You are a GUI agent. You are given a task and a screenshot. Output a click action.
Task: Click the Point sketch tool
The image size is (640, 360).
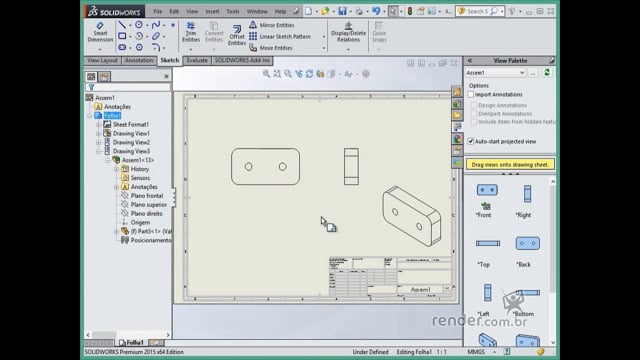point(173,25)
